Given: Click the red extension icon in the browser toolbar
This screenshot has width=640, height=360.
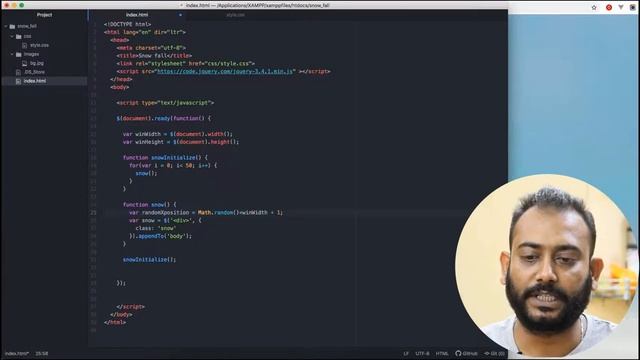Looking at the screenshot, I should [609, 7].
